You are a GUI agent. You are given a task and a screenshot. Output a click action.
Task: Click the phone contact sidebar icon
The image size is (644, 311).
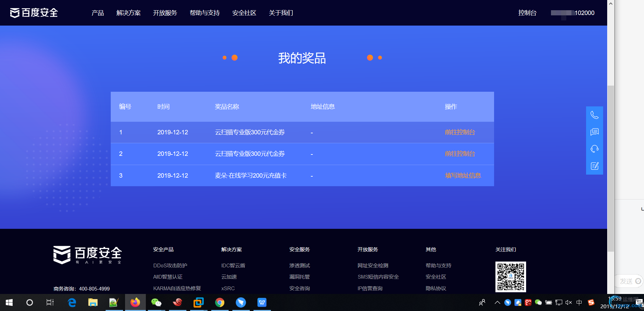click(x=595, y=115)
